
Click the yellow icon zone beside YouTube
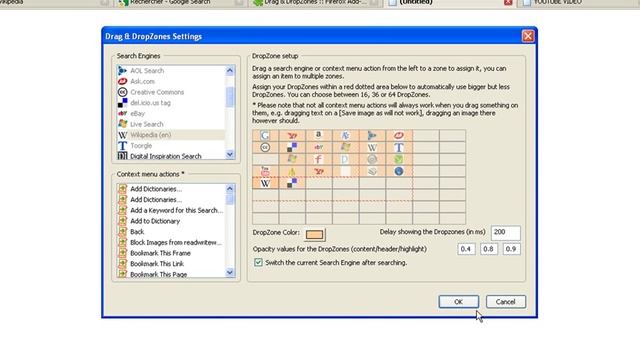(292, 171)
